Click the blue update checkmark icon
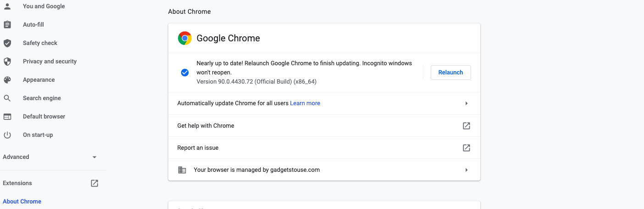 [185, 73]
